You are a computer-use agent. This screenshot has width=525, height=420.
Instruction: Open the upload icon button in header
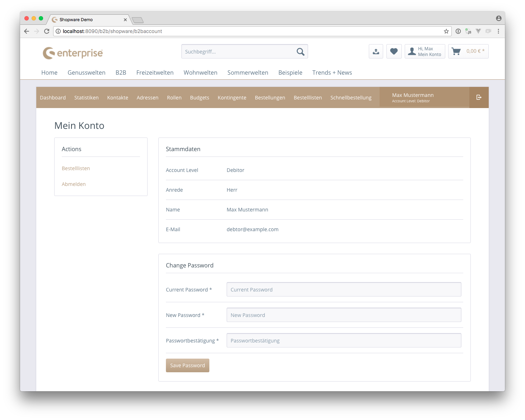point(376,51)
